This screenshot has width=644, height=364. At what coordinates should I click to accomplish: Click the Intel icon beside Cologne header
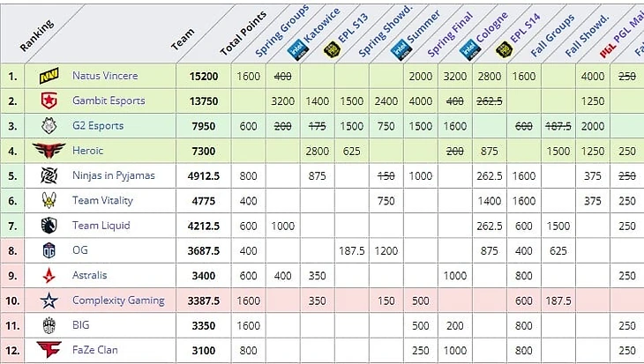[x=470, y=51]
